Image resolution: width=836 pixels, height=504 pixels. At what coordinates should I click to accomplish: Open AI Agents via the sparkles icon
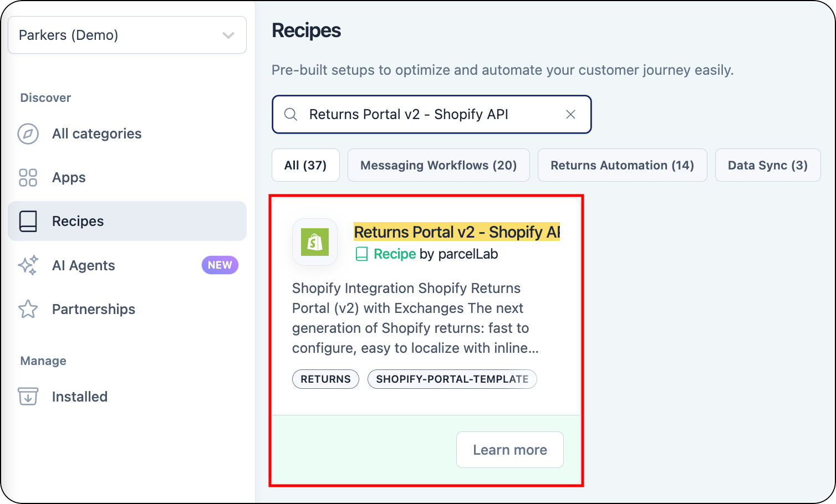tap(28, 265)
